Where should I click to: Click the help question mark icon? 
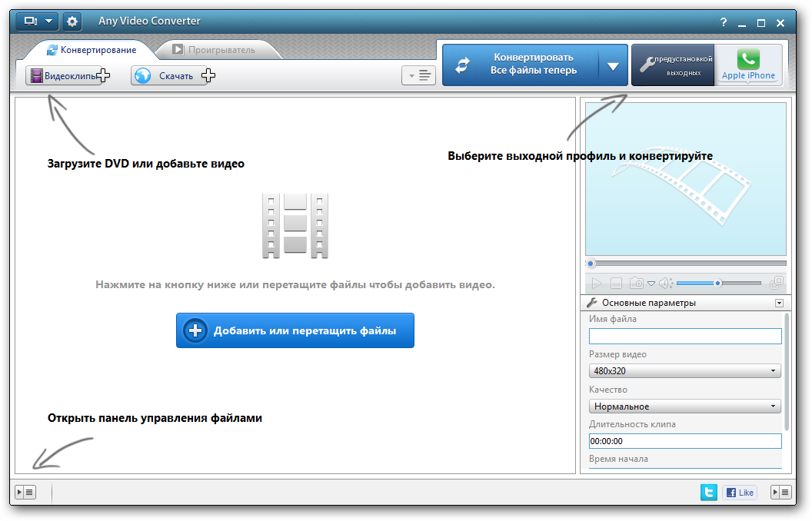(724, 23)
